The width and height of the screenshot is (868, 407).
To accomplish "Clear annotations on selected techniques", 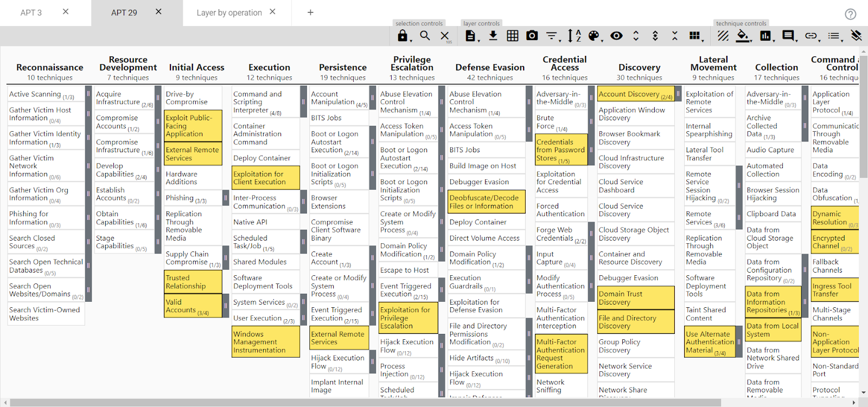I will [857, 36].
